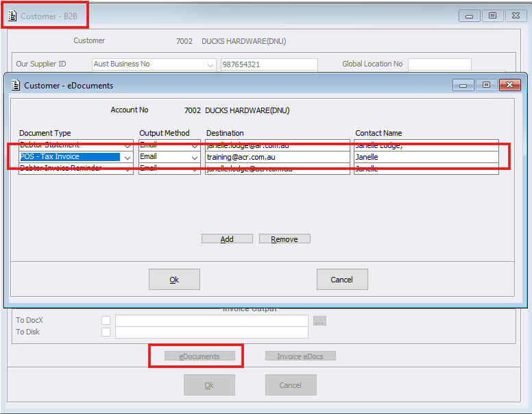
Task: Open Debtor Statement document type dropdown
Action: point(128,145)
